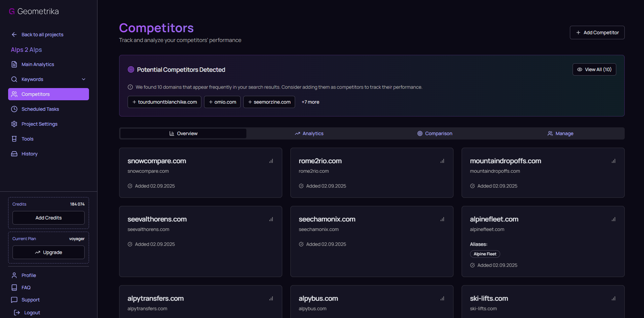This screenshot has height=318, width=644.
Task: Open Scheduled Tasks in the sidebar
Action: pos(40,109)
